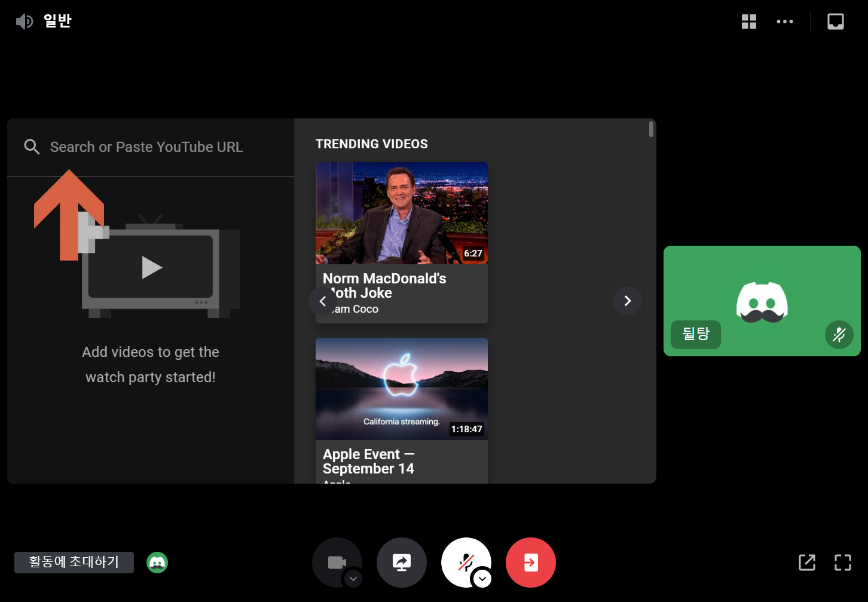Turn on the camera
The image size is (868, 602).
[x=336, y=562]
